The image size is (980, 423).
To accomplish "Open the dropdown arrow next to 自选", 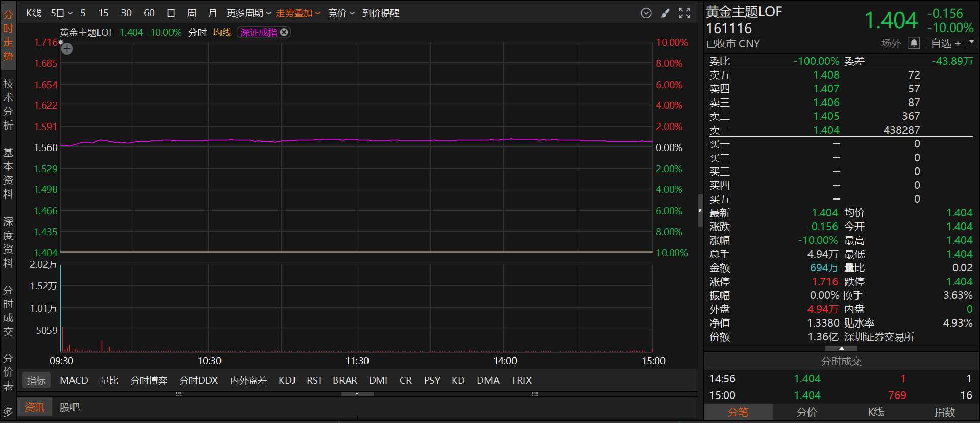I will tap(971, 43).
